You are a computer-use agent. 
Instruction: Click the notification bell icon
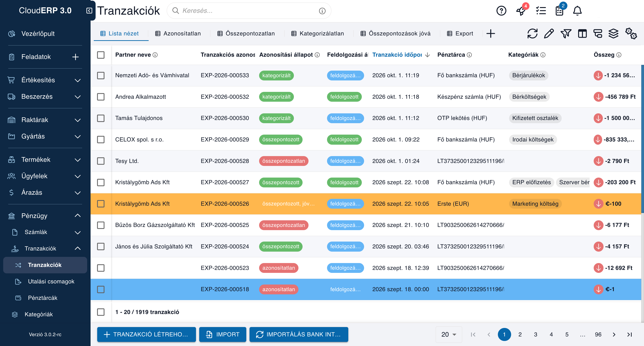click(577, 11)
